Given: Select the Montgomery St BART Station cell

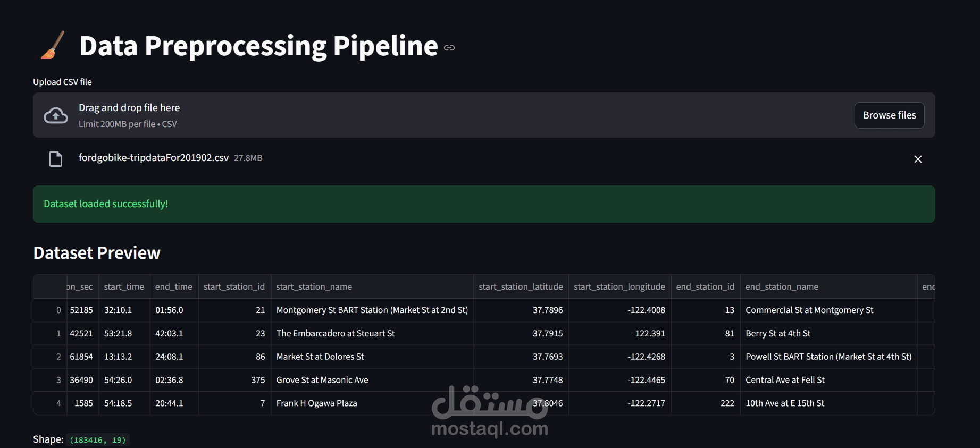Looking at the screenshot, I should click(372, 310).
